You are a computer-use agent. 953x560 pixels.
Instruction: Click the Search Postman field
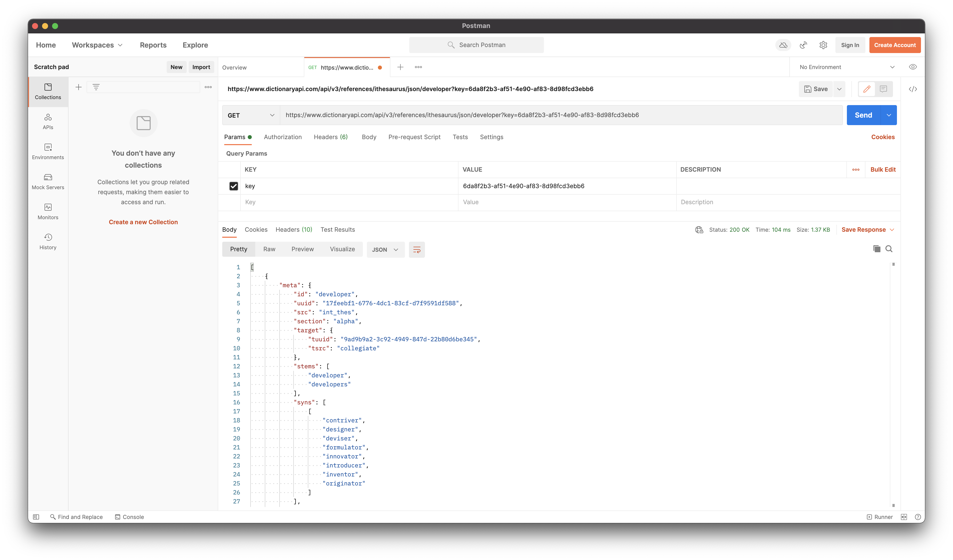476,45
